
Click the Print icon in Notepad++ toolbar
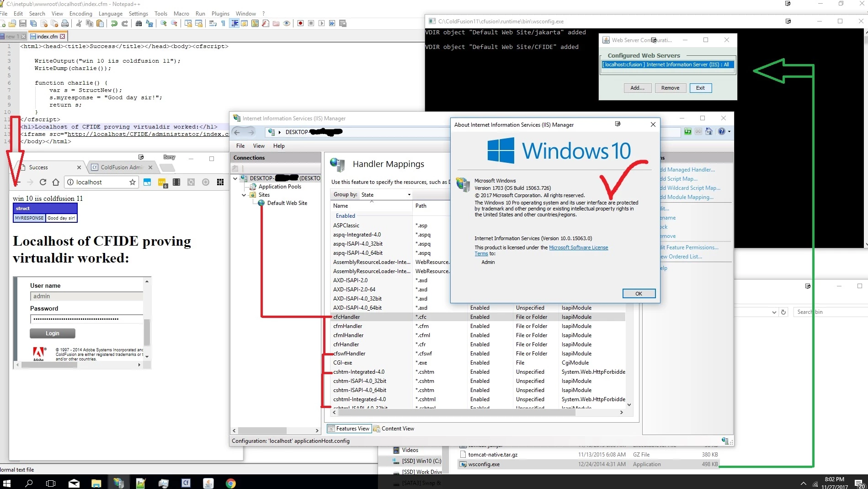(65, 23)
